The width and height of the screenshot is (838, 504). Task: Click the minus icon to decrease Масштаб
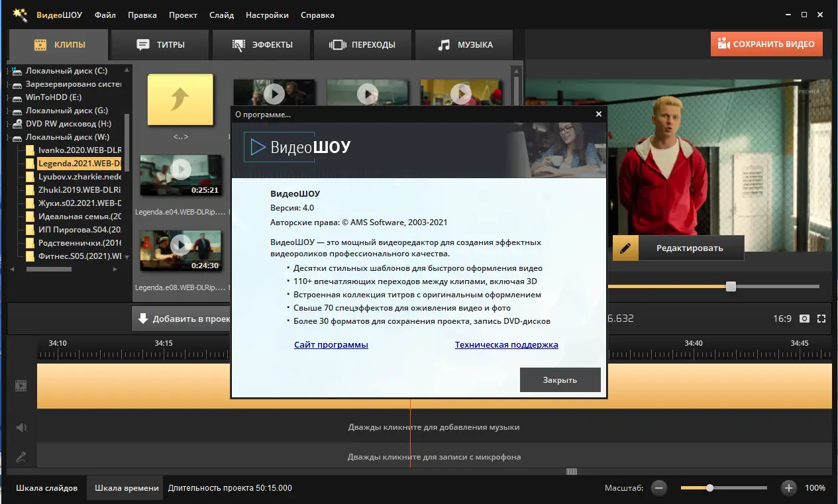(x=658, y=487)
